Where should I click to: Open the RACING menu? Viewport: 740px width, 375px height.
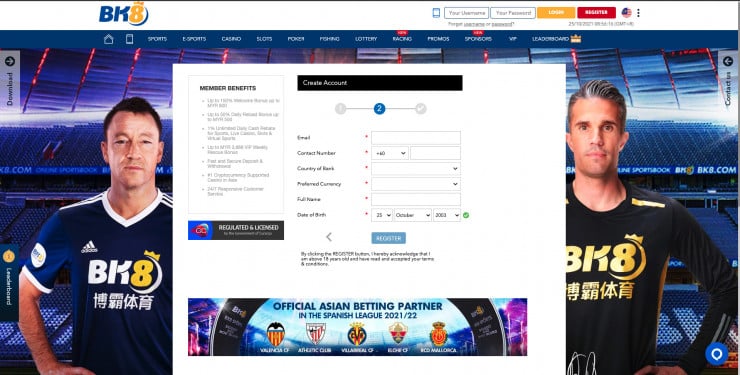pyautogui.click(x=402, y=39)
